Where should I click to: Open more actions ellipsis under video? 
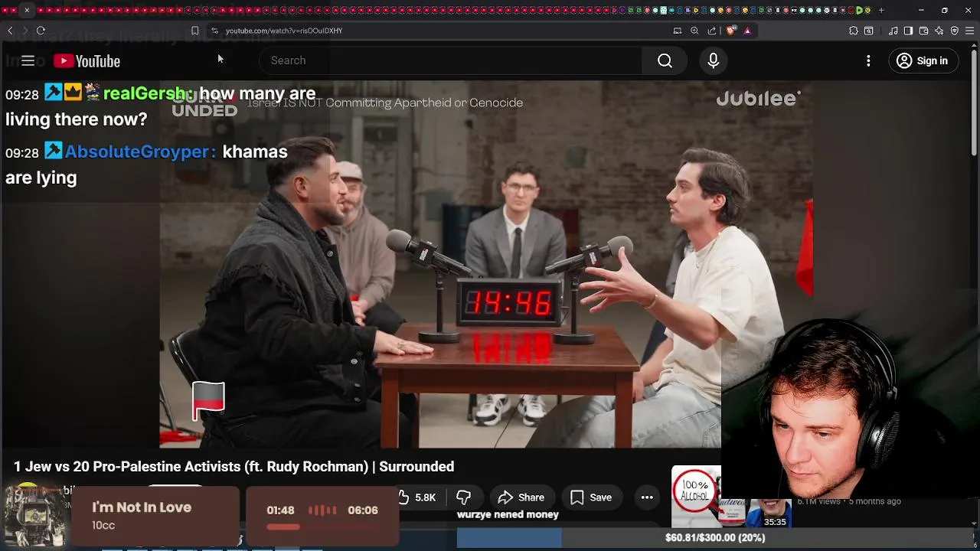(647, 497)
